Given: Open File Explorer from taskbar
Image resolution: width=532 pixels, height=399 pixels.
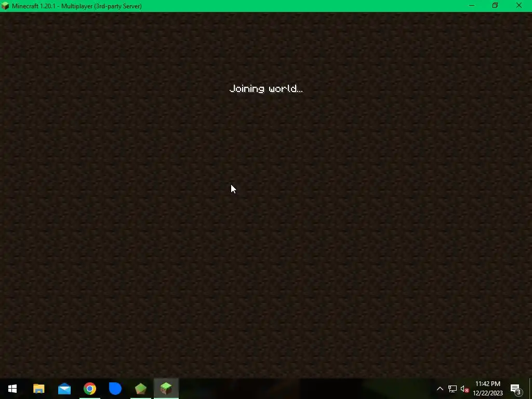Looking at the screenshot, I should tap(38, 389).
